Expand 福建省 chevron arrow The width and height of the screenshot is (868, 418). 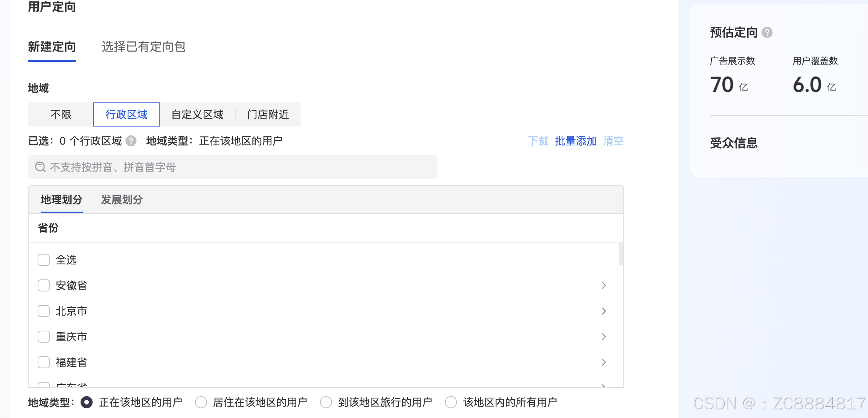coord(604,362)
